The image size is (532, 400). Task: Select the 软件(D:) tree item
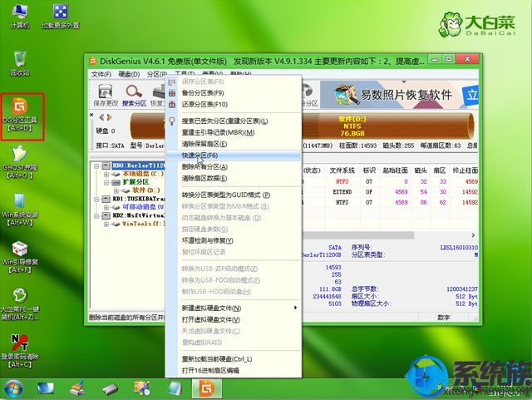coord(146,190)
